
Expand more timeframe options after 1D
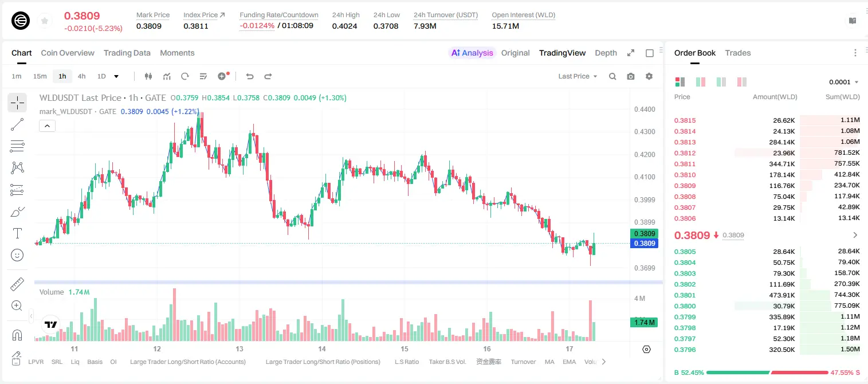116,76
